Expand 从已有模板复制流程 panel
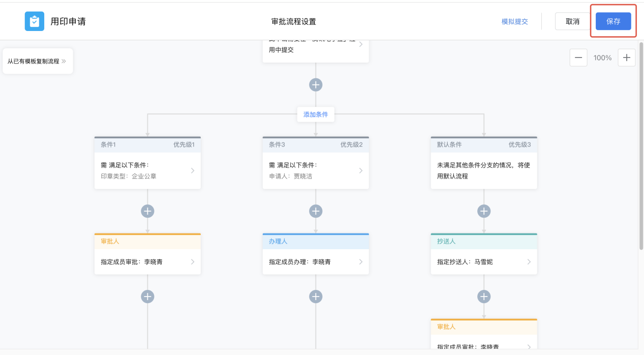The image size is (644, 355). point(38,61)
